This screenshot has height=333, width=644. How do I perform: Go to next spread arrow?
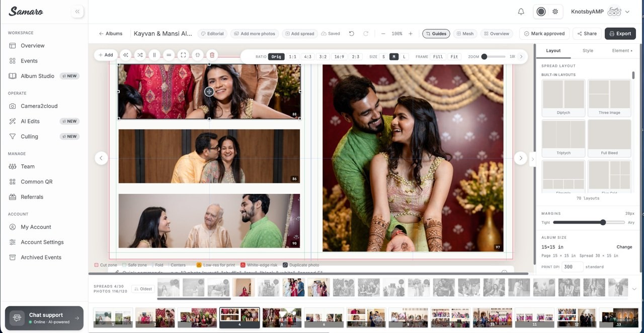coord(521,158)
